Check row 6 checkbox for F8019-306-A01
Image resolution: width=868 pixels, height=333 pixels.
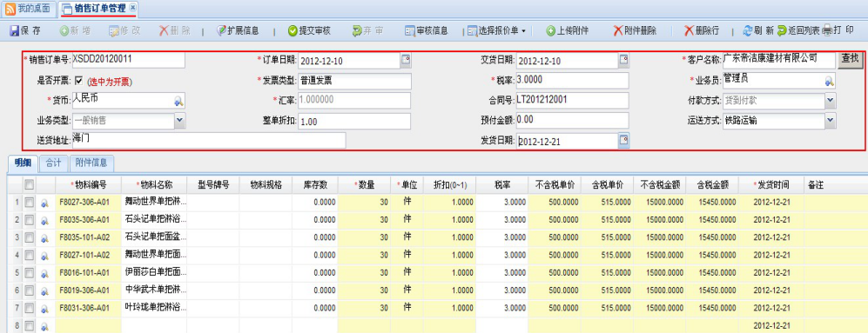29,291
